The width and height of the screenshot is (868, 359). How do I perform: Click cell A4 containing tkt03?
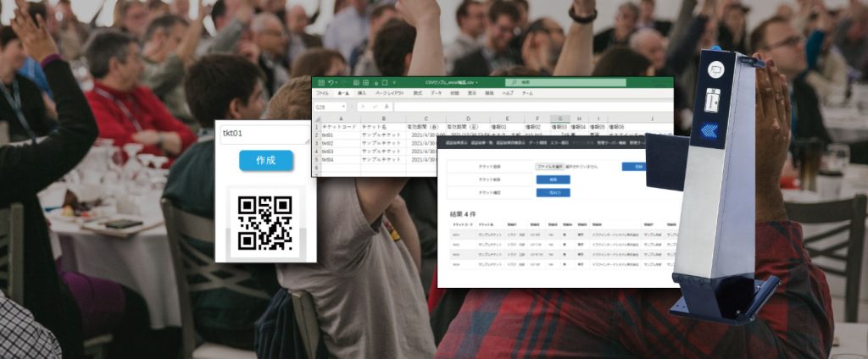click(x=341, y=151)
